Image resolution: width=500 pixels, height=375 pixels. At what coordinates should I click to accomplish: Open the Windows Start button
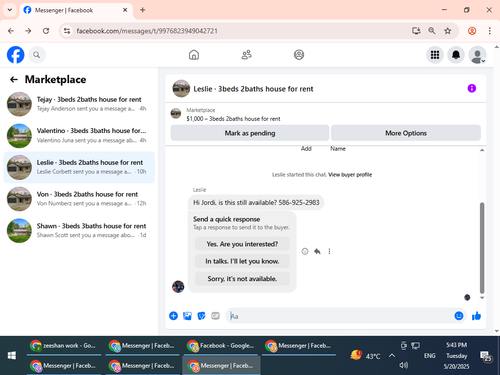click(12, 356)
